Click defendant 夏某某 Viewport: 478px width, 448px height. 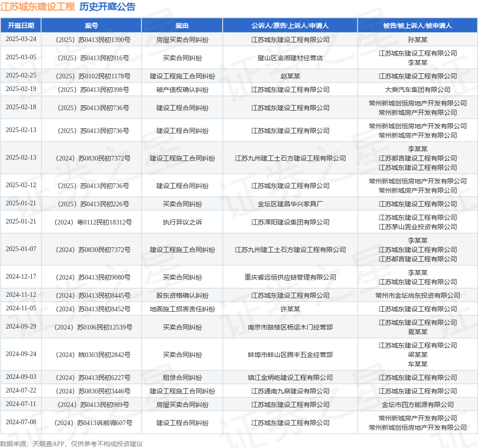[x=417, y=332]
